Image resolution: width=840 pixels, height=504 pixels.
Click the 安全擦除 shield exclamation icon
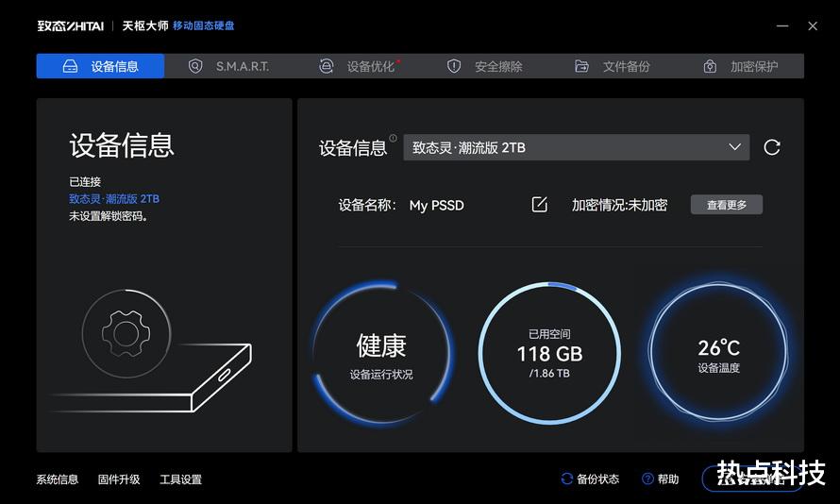tap(454, 66)
